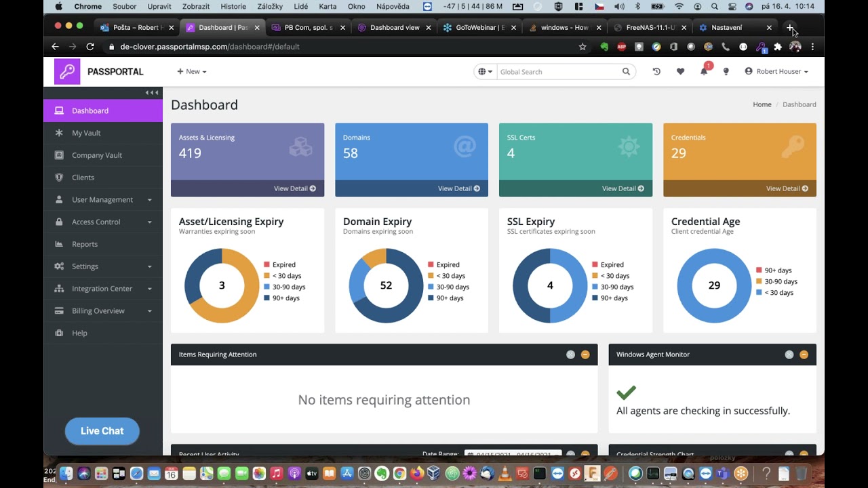Switch to the Nastavení browser tab
The width and height of the screenshot is (868, 488).
click(x=735, y=28)
